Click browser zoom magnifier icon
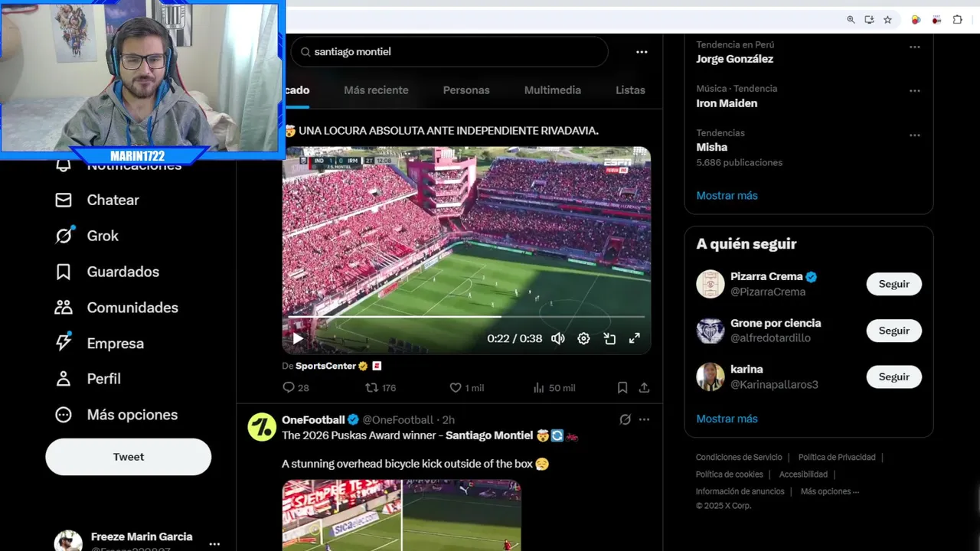 pyautogui.click(x=851, y=20)
